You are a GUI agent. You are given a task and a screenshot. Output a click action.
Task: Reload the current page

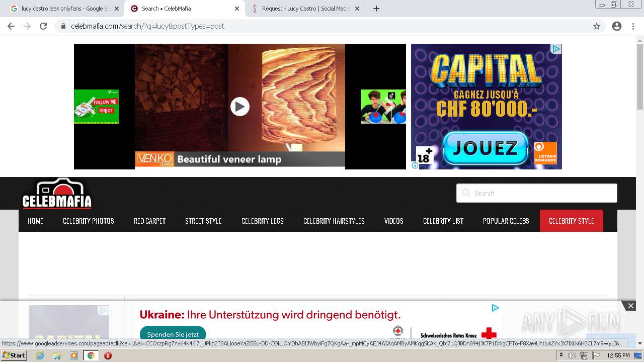click(43, 26)
